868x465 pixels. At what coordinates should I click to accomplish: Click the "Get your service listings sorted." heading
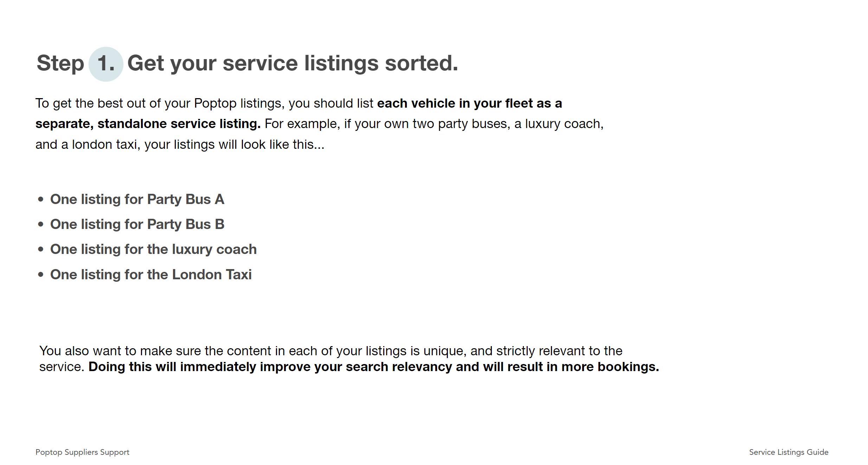[292, 64]
